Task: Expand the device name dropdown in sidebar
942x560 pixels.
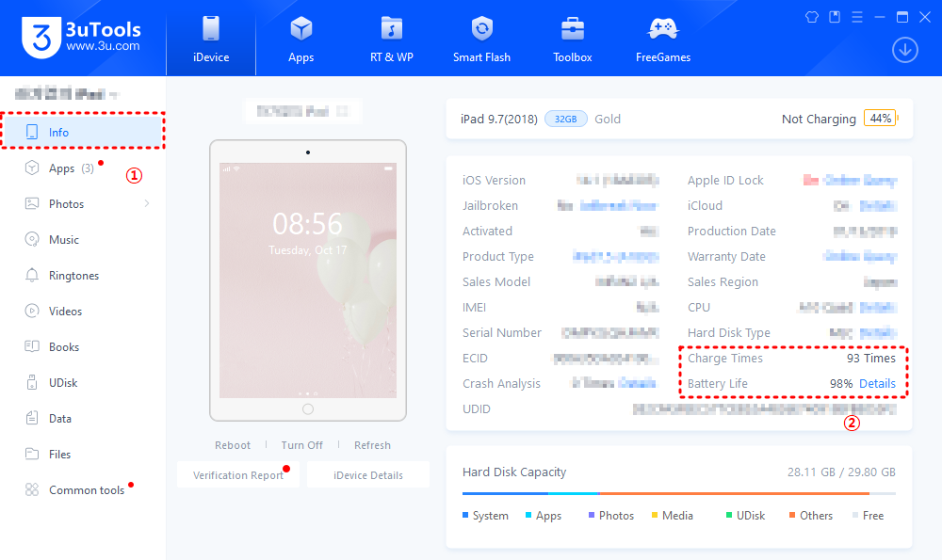Action: [114, 94]
